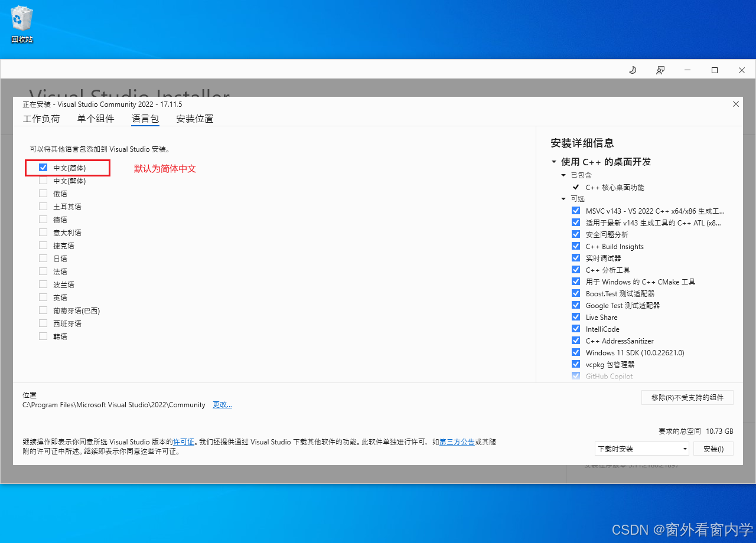Check the 韩语 language pack
This screenshot has height=543, width=756.
(x=43, y=336)
